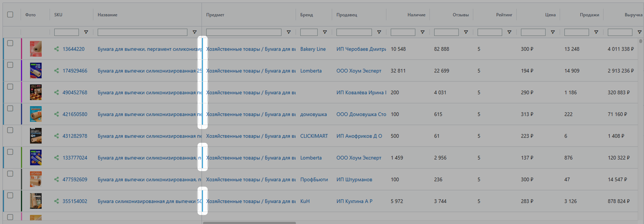The image size is (644, 224).
Task: Sort by Рейтинг column header
Action: click(504, 15)
